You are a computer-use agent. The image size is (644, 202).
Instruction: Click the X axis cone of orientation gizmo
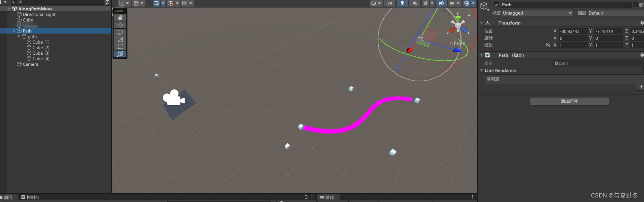pyautogui.click(x=452, y=30)
